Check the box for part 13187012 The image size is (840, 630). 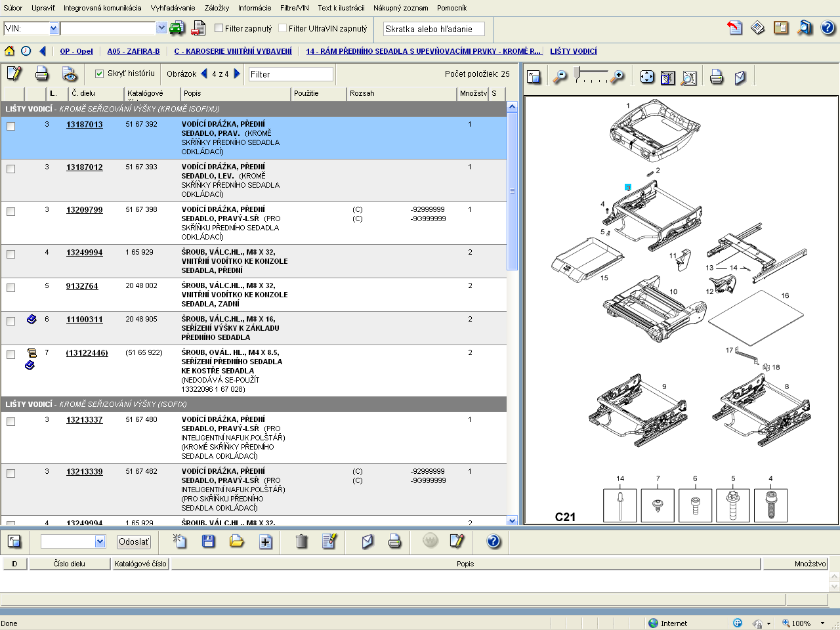coord(11,169)
